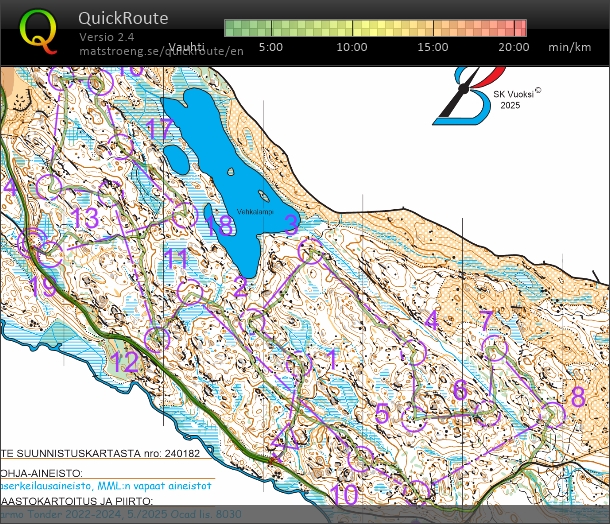Click control circle 12 on the map
Viewport: 610px width, 524px height.
tap(156, 339)
